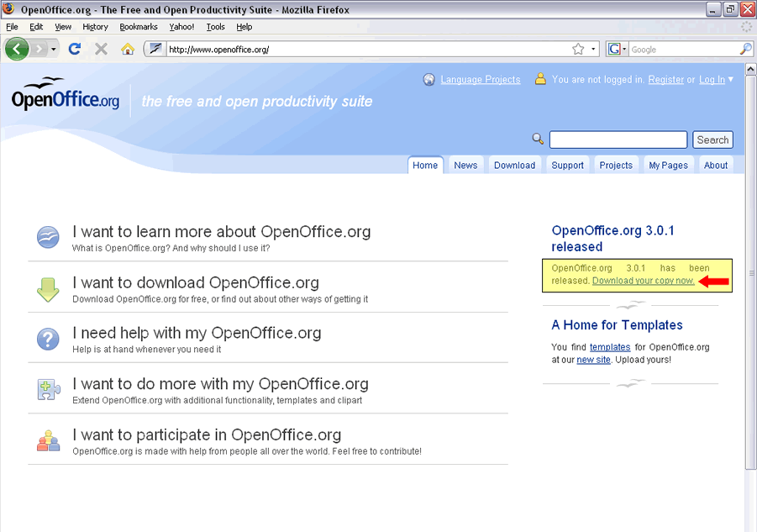Click the vertical scrollbar thumb
Screen dimensions: 757x532
coord(750,272)
